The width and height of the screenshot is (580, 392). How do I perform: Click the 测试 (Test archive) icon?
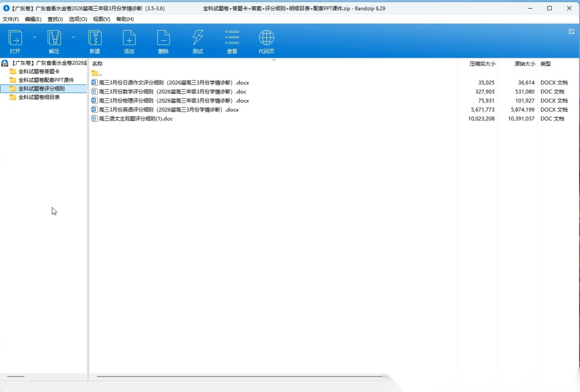(x=198, y=38)
